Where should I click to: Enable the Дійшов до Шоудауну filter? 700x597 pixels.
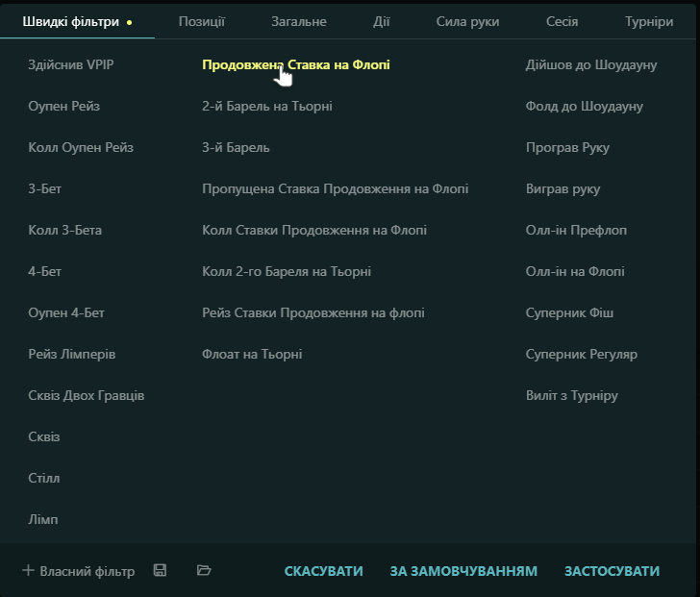click(x=591, y=64)
